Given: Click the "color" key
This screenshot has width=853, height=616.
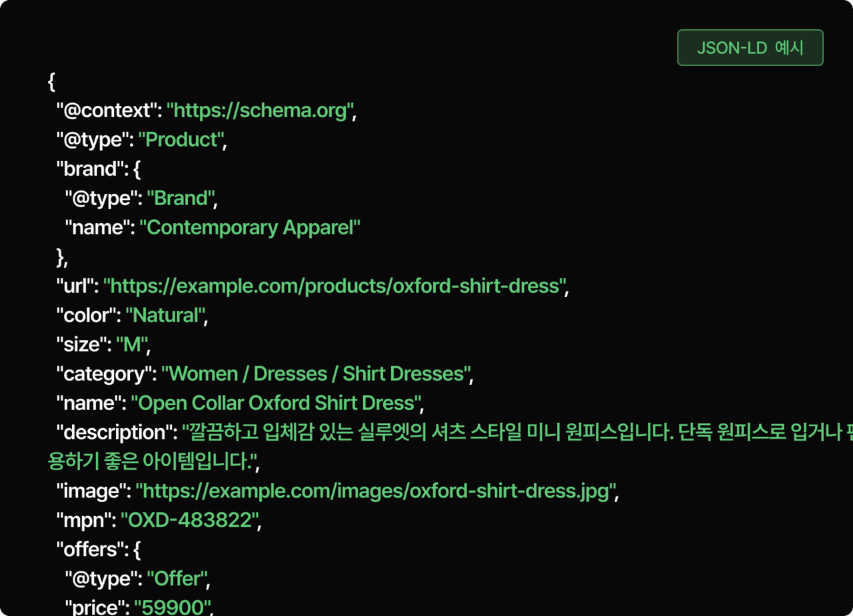Looking at the screenshot, I should (87, 316).
